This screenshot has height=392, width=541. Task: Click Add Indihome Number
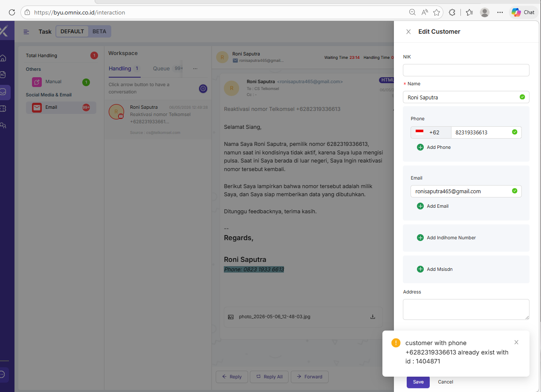click(x=446, y=238)
